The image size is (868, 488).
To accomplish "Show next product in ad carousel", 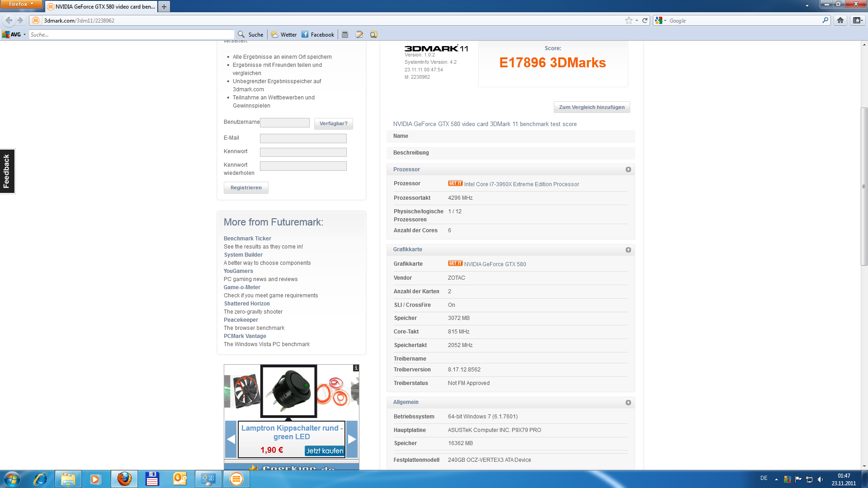I will 352,439.
